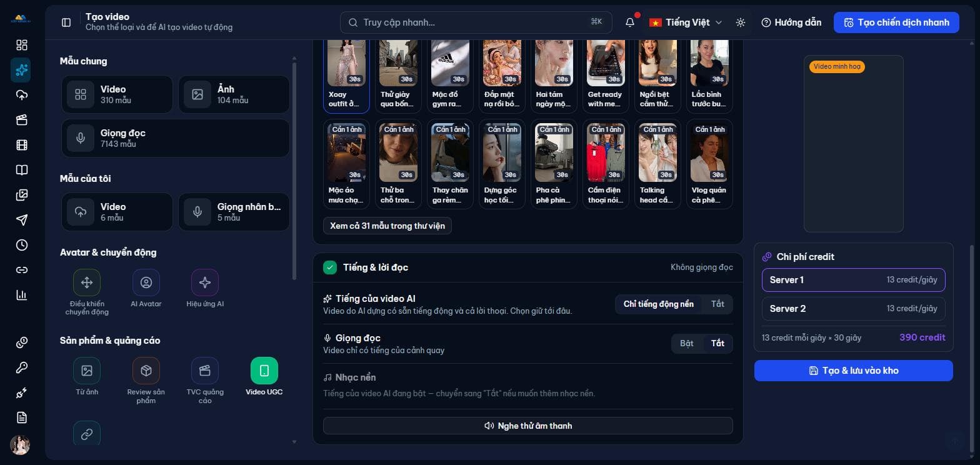Toggle light theme with sun icon

[x=741, y=22]
